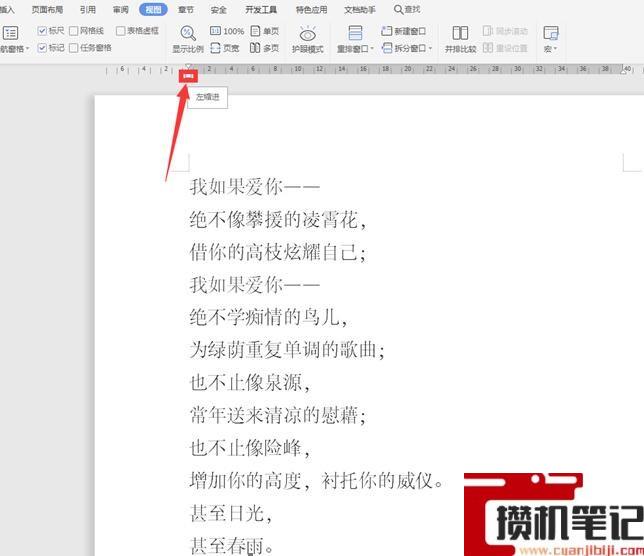Click the line 也不止像泉源
The image size is (644, 556).
pyautogui.click(x=250, y=382)
